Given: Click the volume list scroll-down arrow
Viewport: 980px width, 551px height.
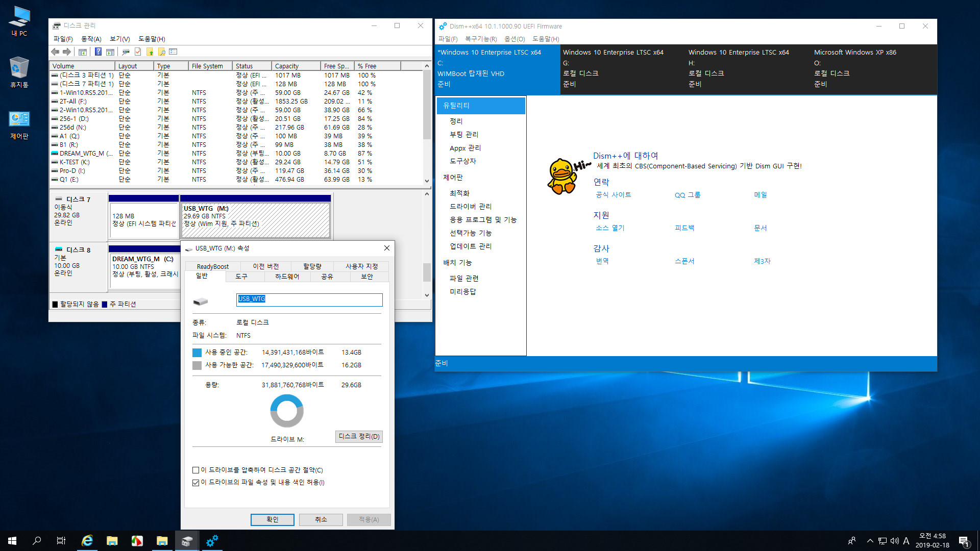Looking at the screenshot, I should tap(427, 181).
